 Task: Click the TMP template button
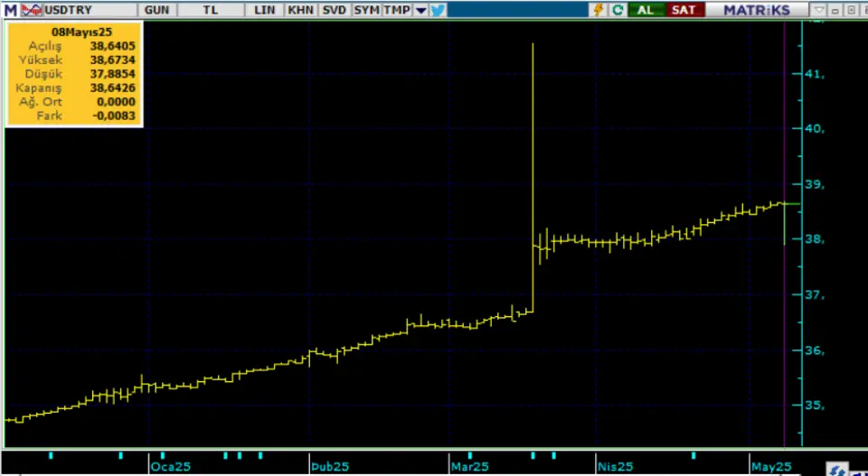tap(397, 10)
